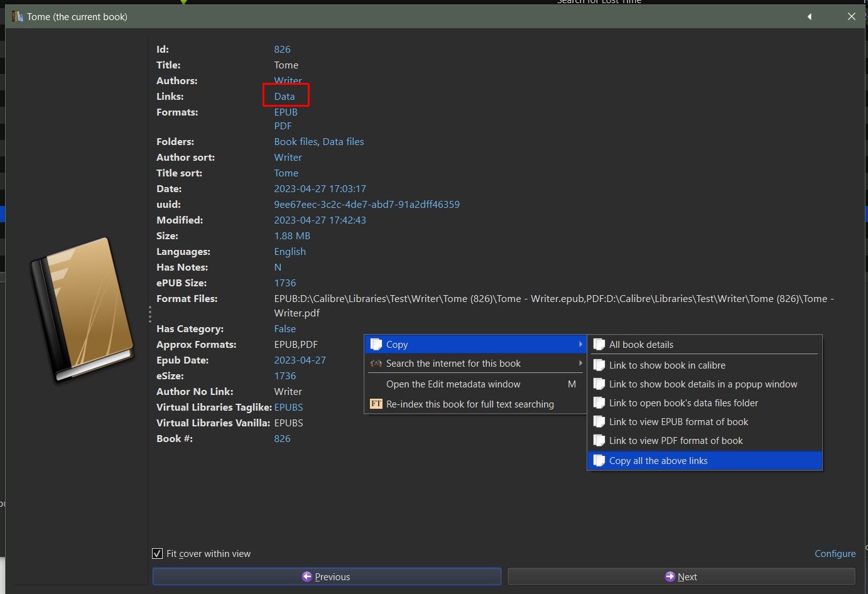Open the 'Book files' folder link

click(x=295, y=141)
